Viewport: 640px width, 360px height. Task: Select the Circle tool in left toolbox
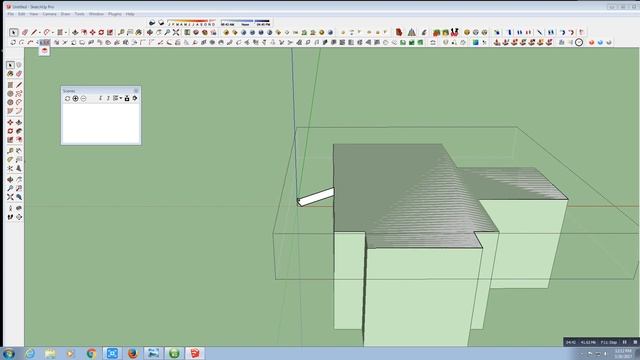click(x=10, y=93)
